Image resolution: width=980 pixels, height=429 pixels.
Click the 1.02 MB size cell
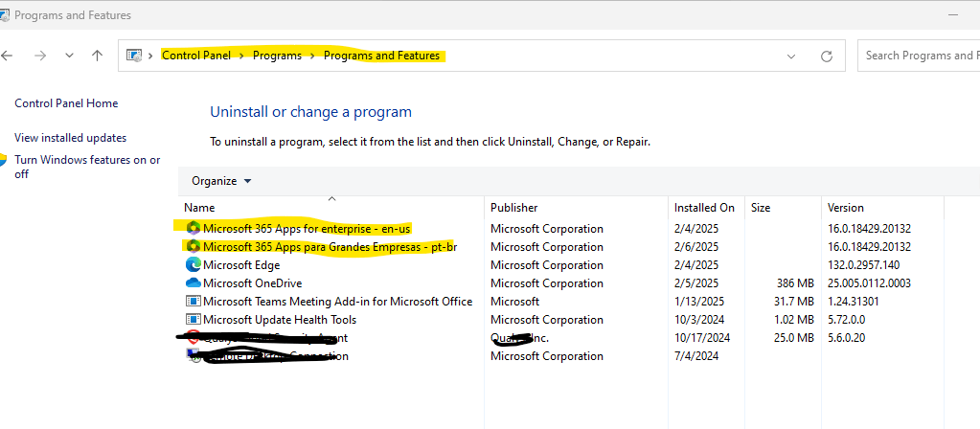(x=794, y=319)
